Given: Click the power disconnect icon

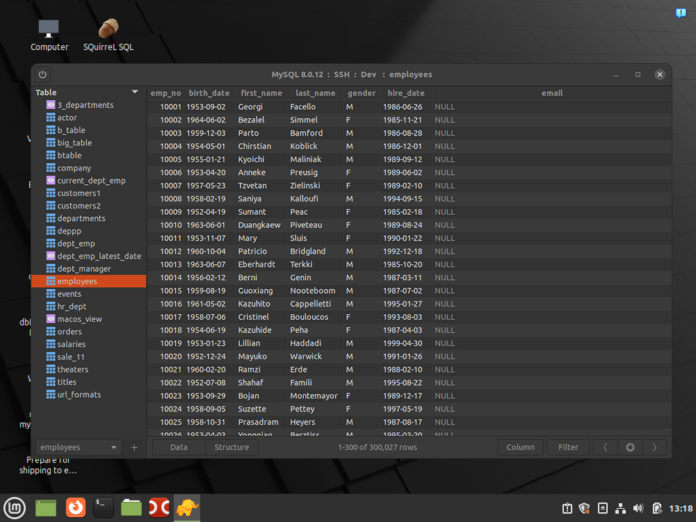Looking at the screenshot, I should [43, 75].
